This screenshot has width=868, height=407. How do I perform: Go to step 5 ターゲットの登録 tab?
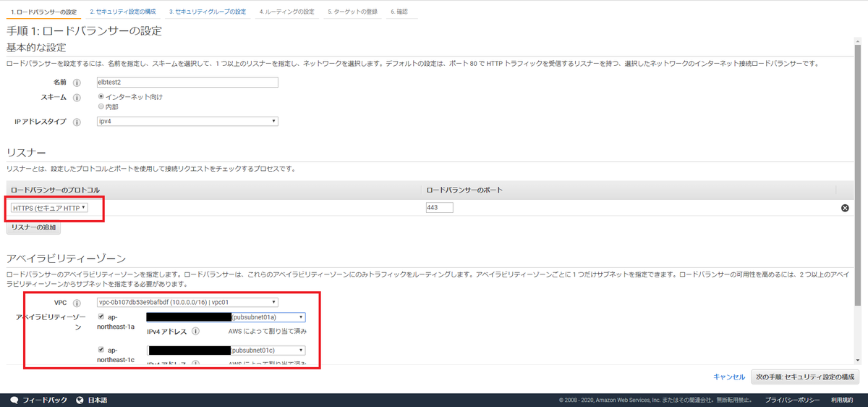point(352,12)
